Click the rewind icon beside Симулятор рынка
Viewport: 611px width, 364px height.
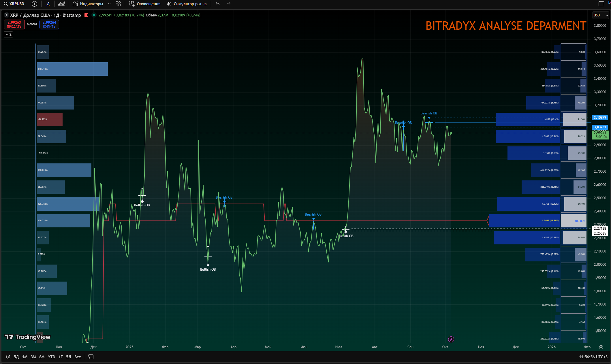[169, 4]
